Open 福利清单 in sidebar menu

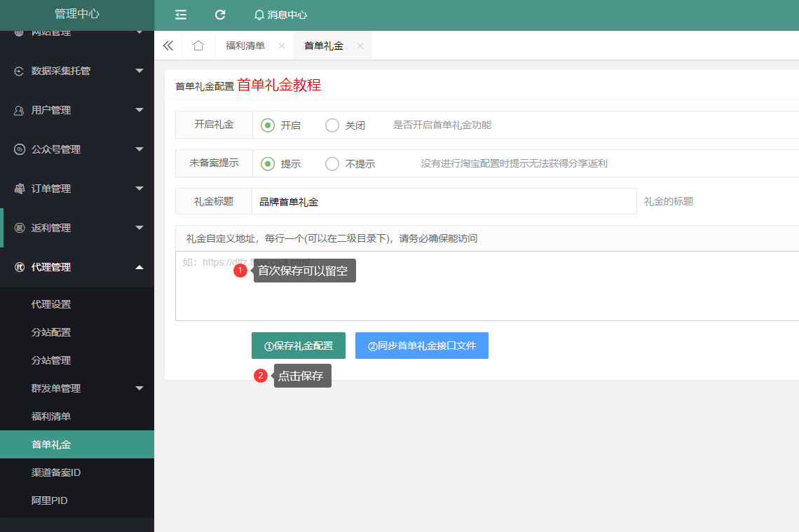pyautogui.click(x=51, y=416)
